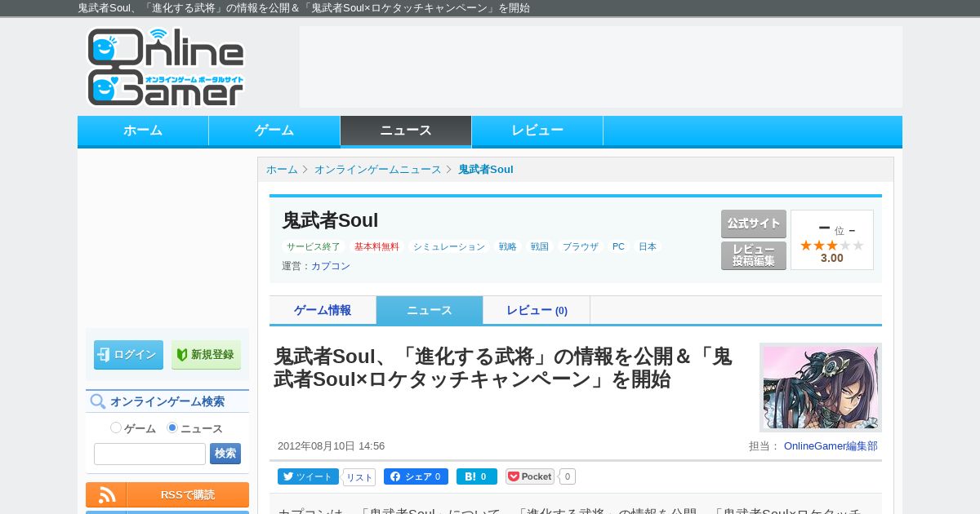Screen dimensions: 980x514
Task: Click the オンラインゲーム検索 magnifier icon
Action: [98, 401]
